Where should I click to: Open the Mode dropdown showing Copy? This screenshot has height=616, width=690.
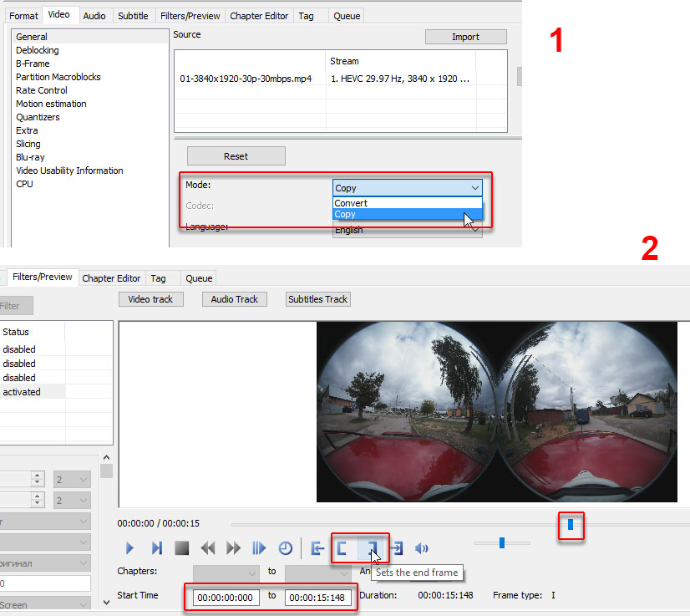point(407,188)
